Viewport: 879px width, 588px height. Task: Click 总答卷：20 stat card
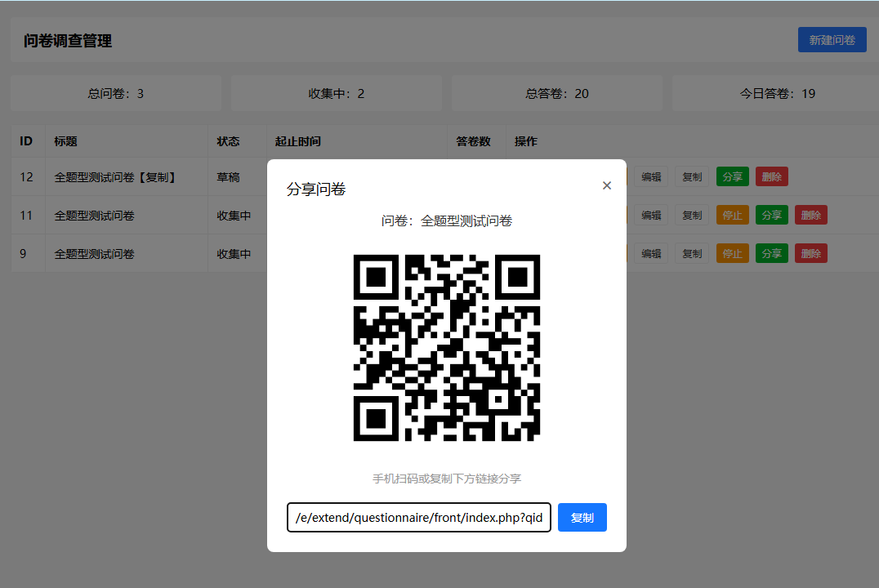[556, 94]
